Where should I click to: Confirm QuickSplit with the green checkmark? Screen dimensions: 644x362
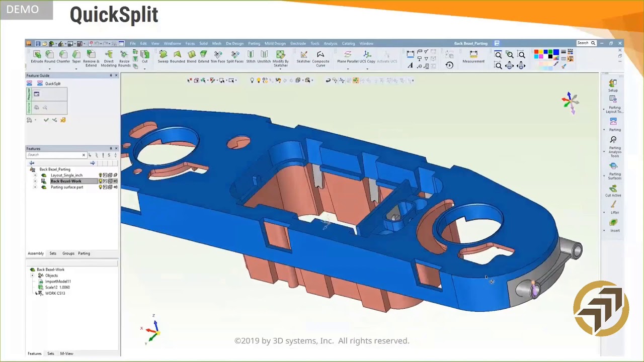click(x=46, y=120)
